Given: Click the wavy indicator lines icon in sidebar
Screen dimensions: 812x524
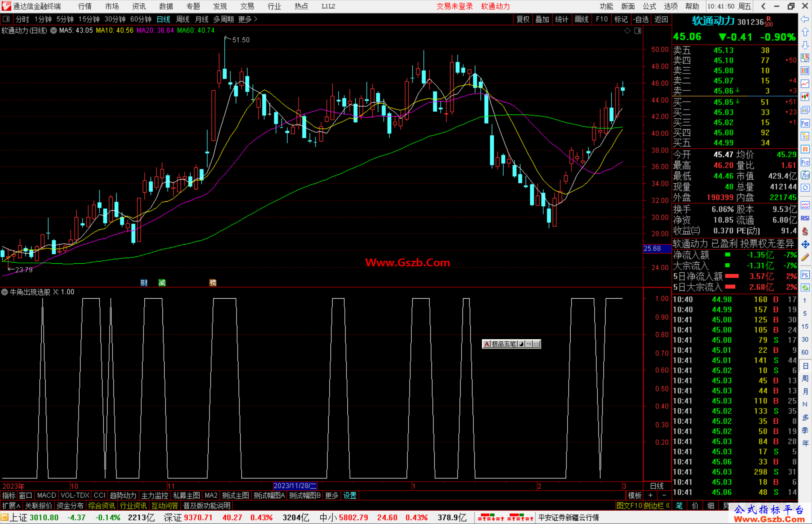Looking at the screenshot, I should [x=805, y=205].
